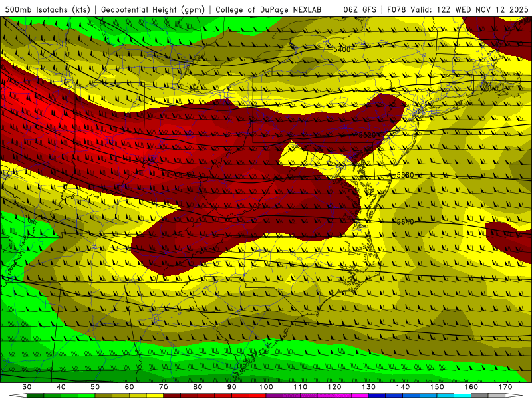The image size is (532, 399).
Task: Click the 100 value on the color scale
Action: [266, 387]
